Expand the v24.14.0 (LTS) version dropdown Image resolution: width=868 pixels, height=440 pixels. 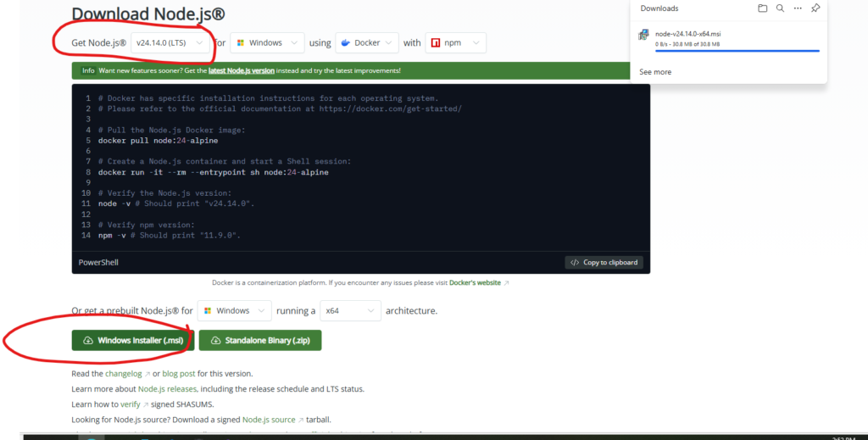pyautogui.click(x=171, y=42)
